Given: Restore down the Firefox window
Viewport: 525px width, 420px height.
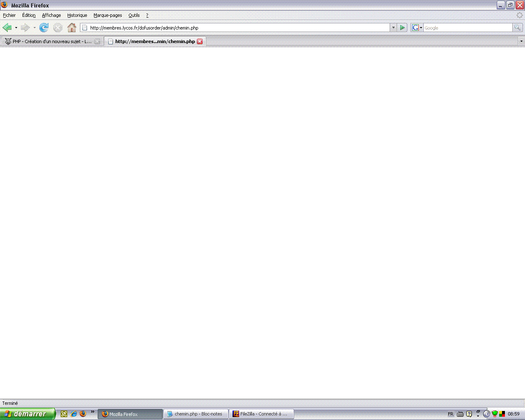Looking at the screenshot, I should 510,5.
